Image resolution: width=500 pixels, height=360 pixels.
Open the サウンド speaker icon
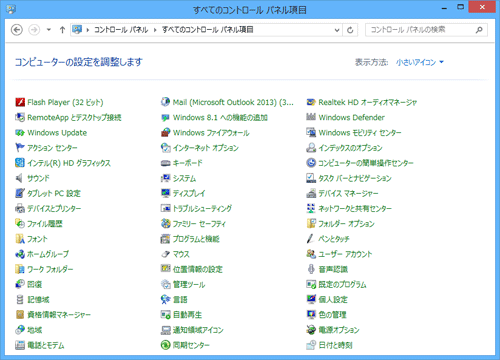[x=20, y=178]
